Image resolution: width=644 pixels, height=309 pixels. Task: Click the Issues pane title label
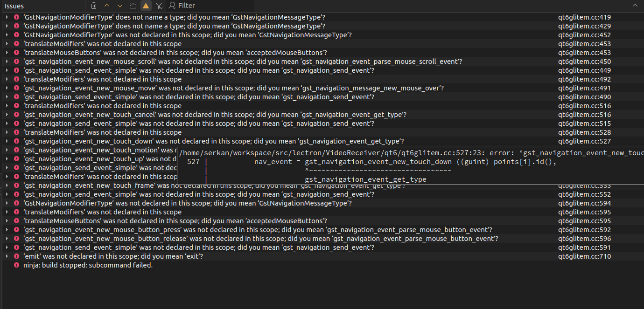click(x=14, y=6)
